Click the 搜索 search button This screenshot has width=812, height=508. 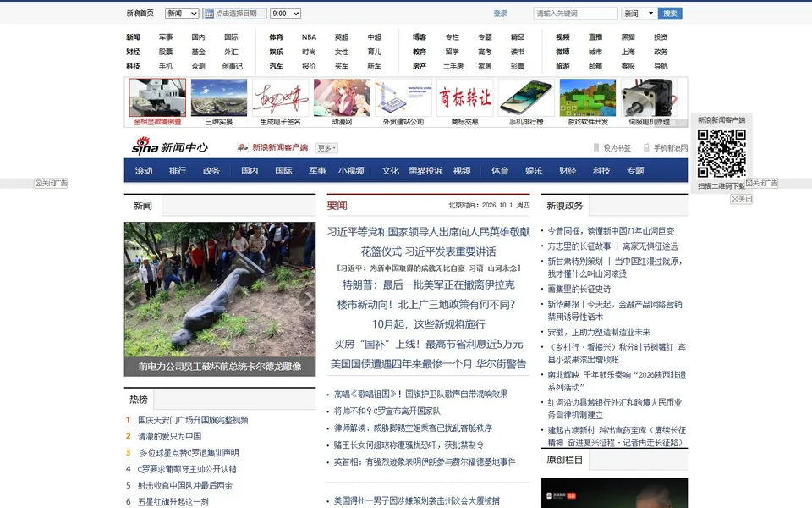point(670,14)
